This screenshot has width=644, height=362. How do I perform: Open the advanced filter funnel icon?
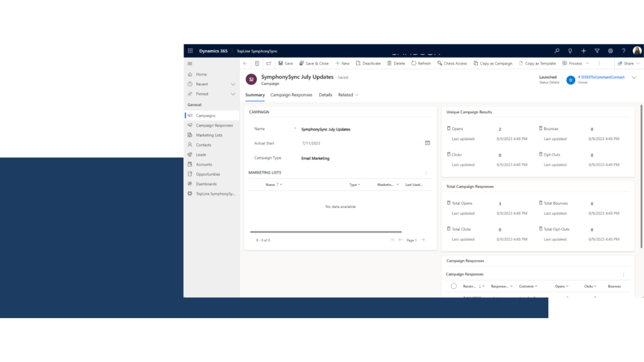[597, 51]
